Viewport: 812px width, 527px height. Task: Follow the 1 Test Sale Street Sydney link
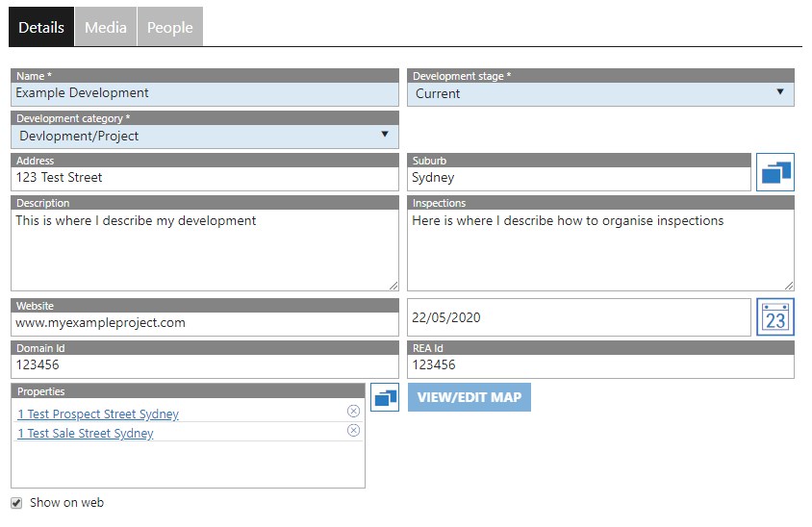pyautogui.click(x=86, y=434)
